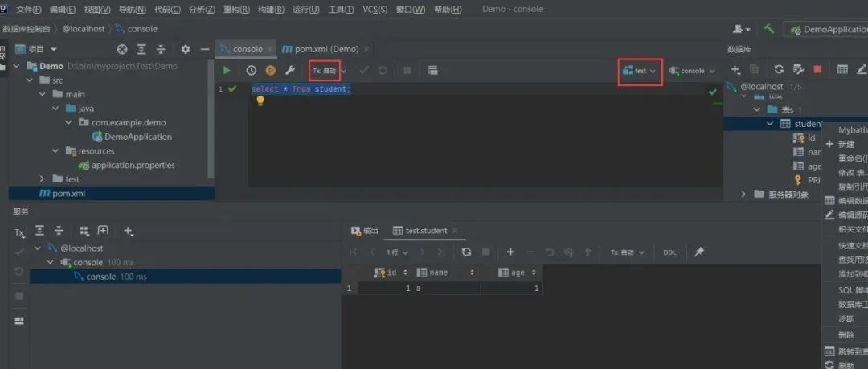Open the table editor icon in database panel toolbar
The height and width of the screenshot is (369, 868).
(842, 69)
